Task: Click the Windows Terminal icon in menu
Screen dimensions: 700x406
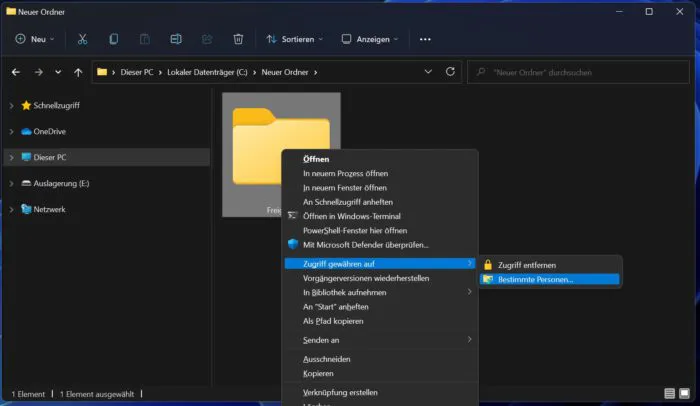Action: (292, 216)
